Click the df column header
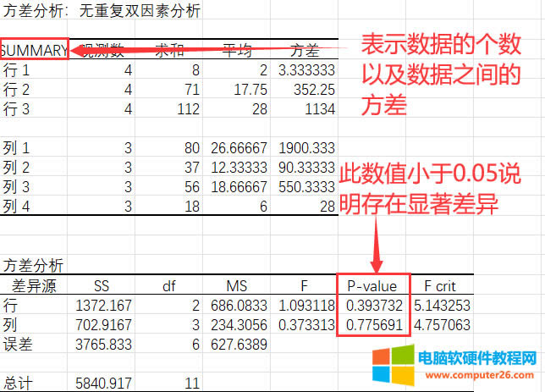The image size is (545, 392). click(x=169, y=286)
